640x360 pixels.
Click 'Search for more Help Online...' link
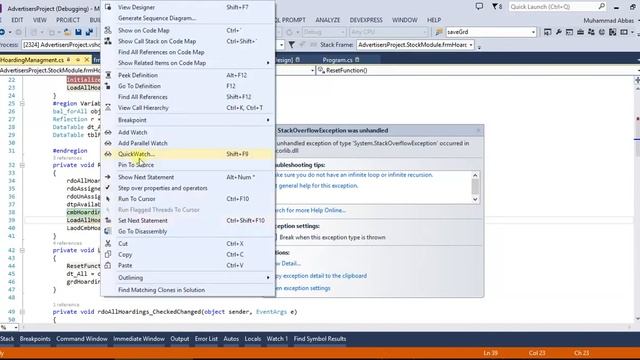[310, 210]
